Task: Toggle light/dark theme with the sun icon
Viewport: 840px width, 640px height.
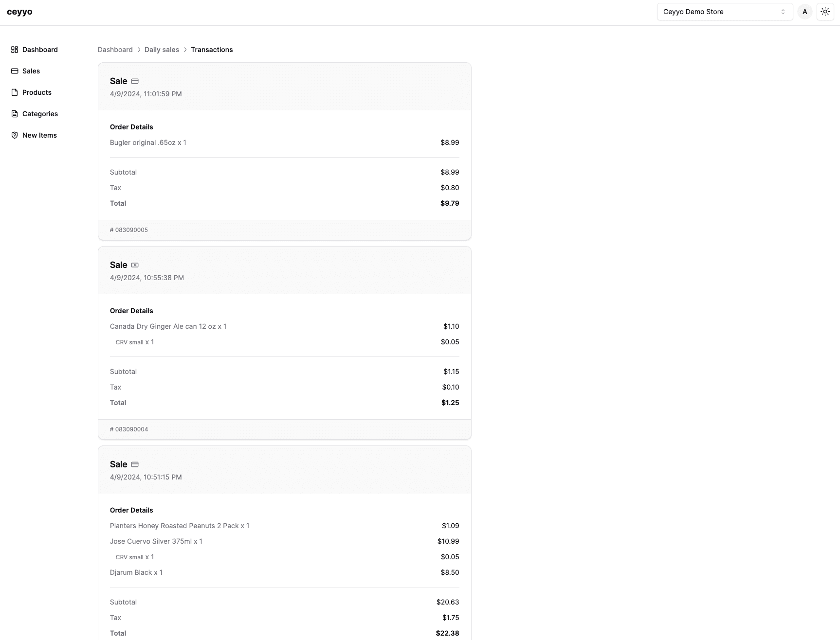Action: [x=825, y=11]
